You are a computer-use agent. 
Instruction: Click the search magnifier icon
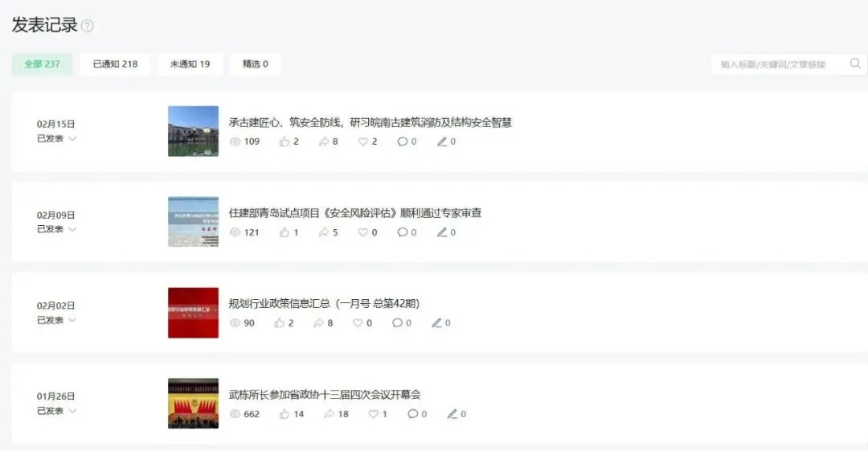[854, 64]
